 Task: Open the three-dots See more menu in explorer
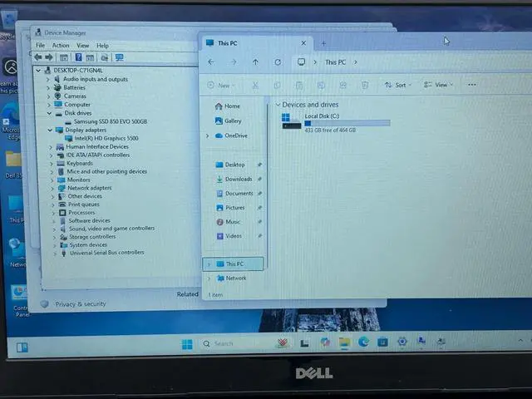(x=471, y=85)
